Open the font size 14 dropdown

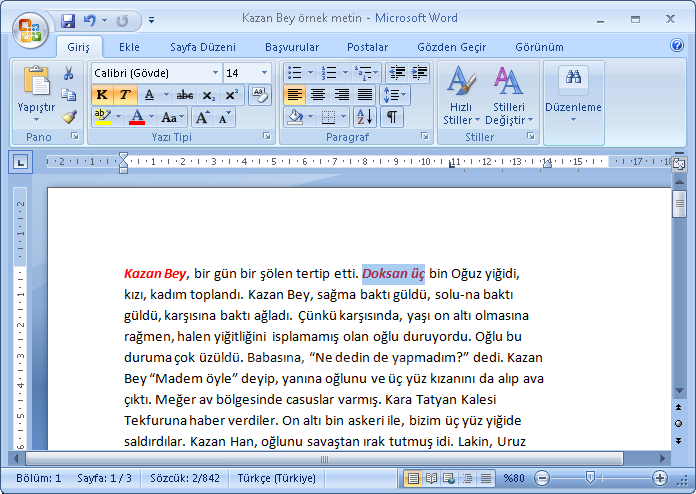coord(264,73)
